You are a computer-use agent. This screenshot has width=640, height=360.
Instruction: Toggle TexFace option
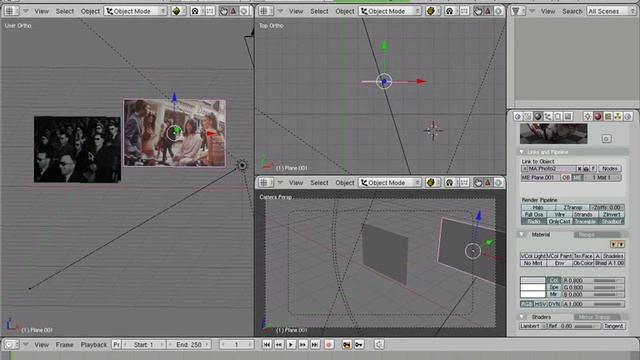tap(583, 256)
